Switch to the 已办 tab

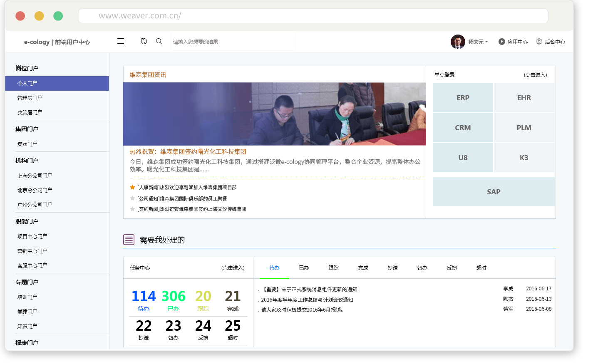[x=304, y=268]
